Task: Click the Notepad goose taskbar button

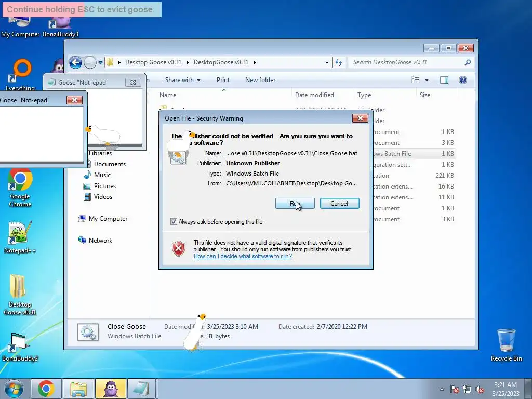Action: pos(142,389)
